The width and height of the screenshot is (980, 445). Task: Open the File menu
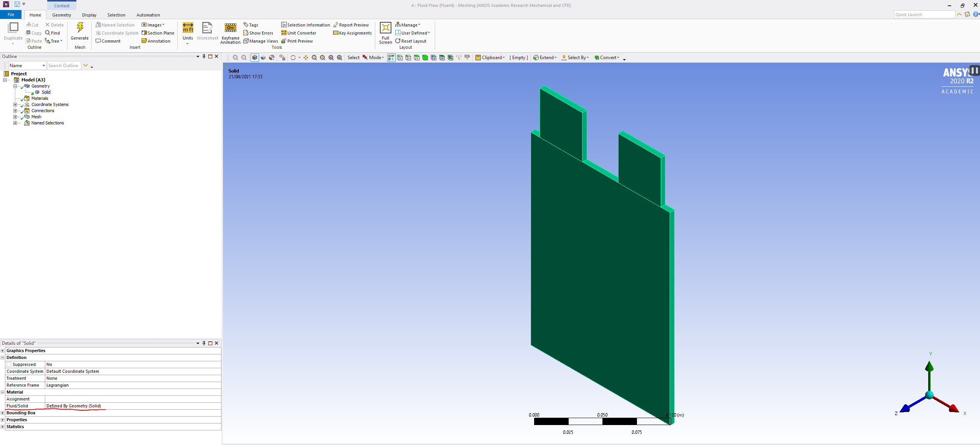(x=11, y=15)
